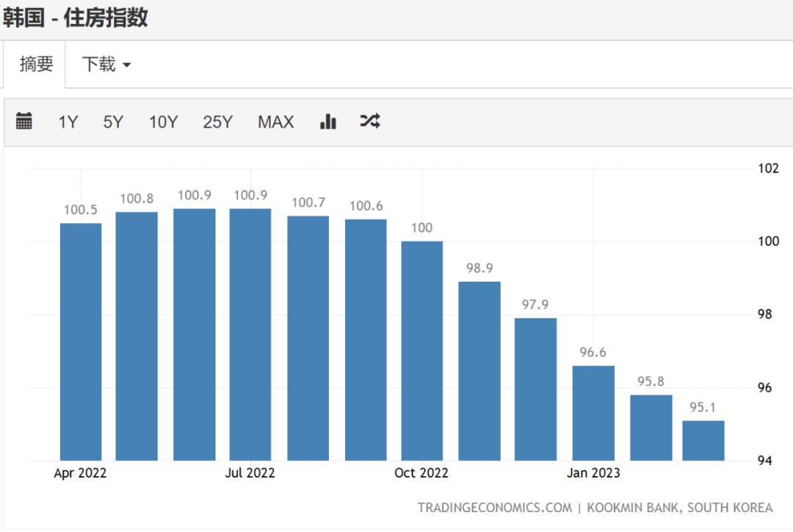Click the Jan 2023 bar valued 96.6
This screenshot has width=793, height=532.
point(593,413)
